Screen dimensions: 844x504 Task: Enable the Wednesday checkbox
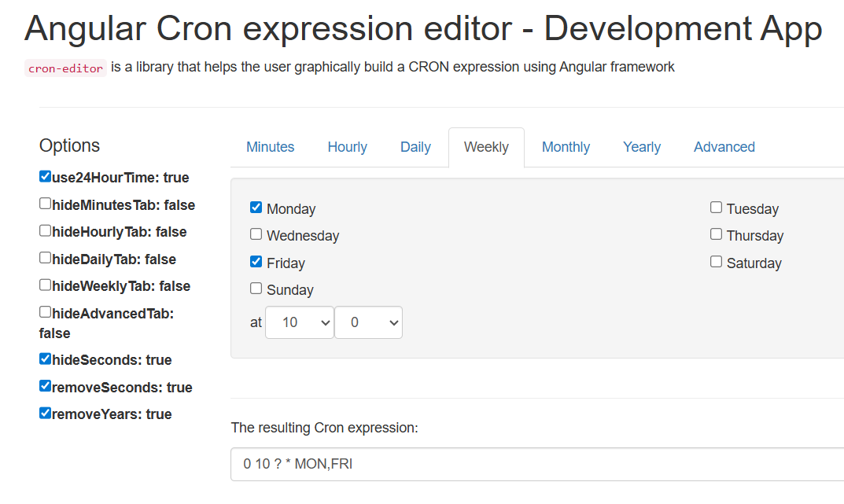[256, 234]
